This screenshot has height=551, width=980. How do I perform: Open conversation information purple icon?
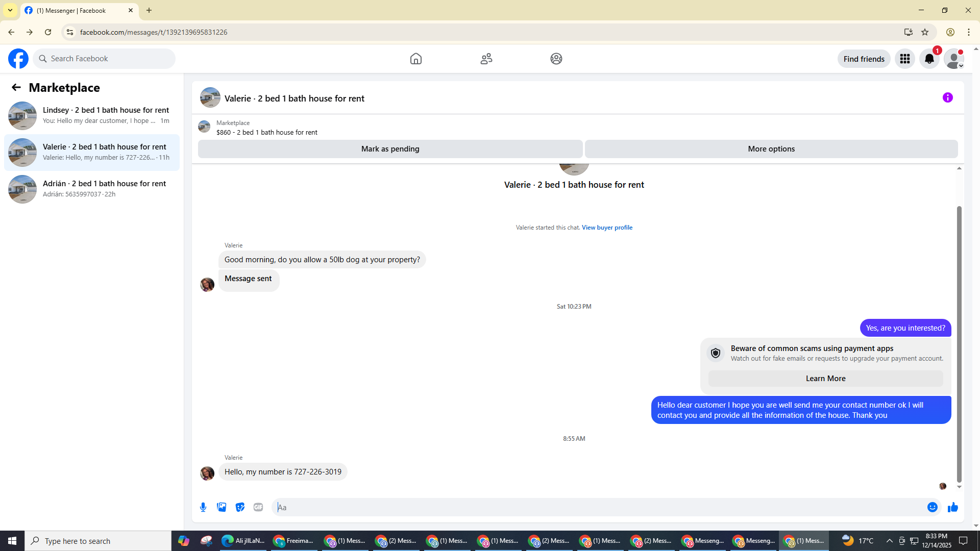coord(948,97)
